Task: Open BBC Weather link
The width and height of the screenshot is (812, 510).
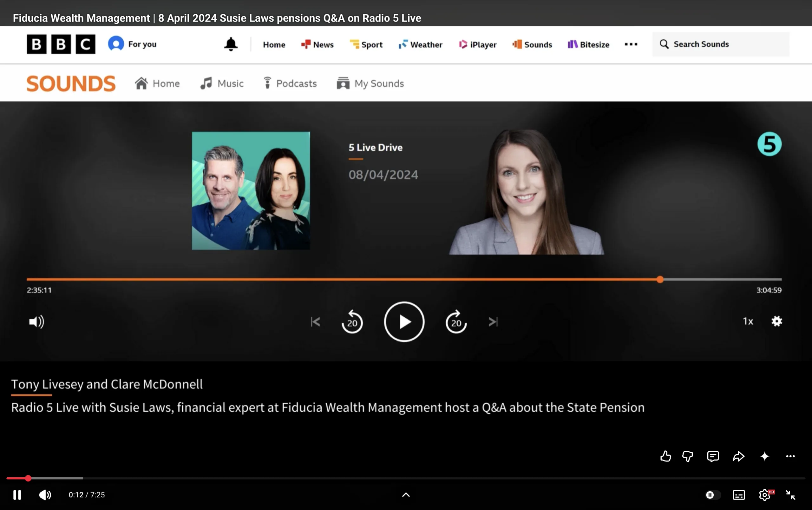Action: coord(420,44)
